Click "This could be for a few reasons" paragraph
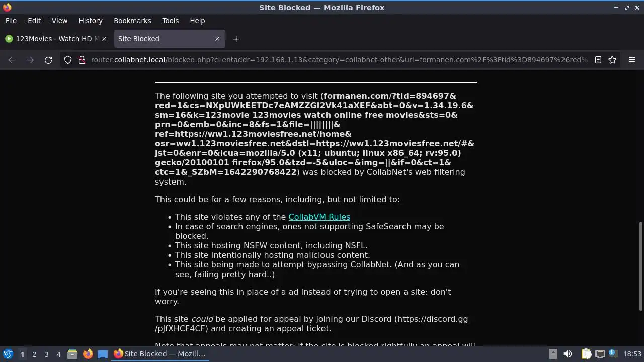Image resolution: width=644 pixels, height=362 pixels. 277,199
